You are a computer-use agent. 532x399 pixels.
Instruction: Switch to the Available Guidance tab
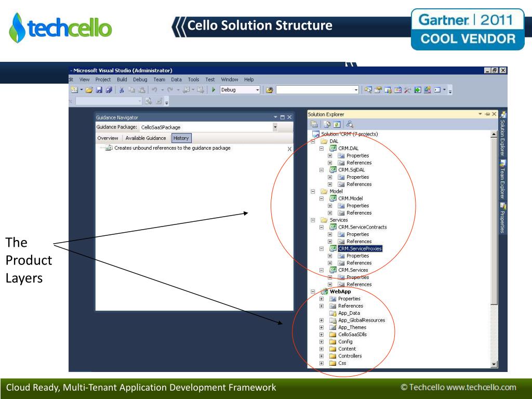(x=145, y=138)
